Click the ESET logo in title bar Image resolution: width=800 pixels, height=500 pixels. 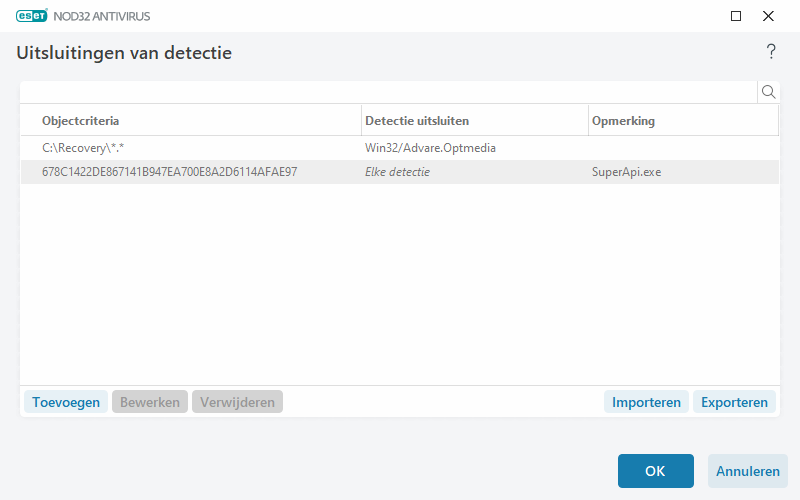(34, 16)
